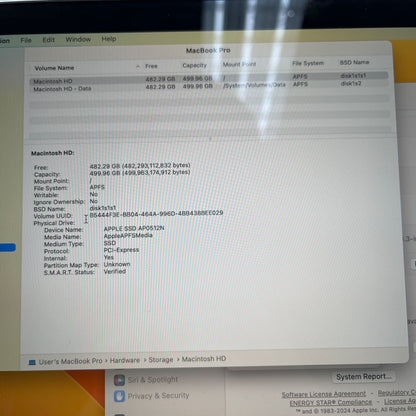Image resolution: width=416 pixels, height=416 pixels.
Task: Sort by Volume Name column header
Action: pyautogui.click(x=54, y=68)
